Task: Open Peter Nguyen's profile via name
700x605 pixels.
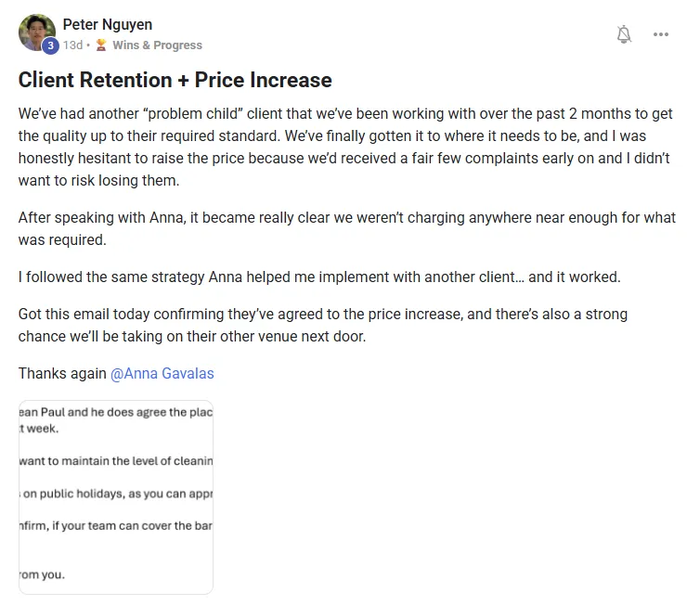Action: [107, 24]
